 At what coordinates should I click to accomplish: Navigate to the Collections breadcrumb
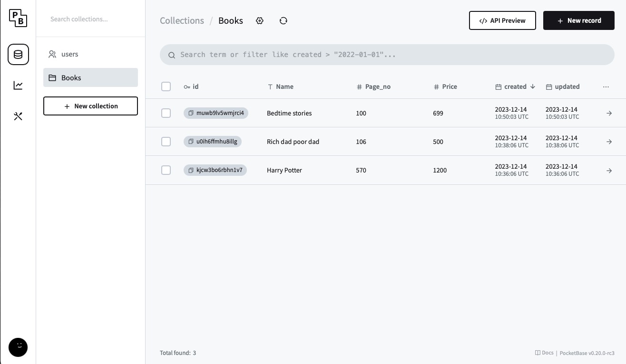[x=182, y=20]
